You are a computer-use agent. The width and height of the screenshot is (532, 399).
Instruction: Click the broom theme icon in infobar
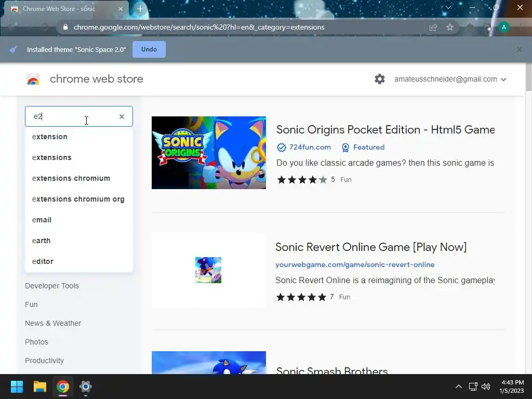tap(13, 49)
